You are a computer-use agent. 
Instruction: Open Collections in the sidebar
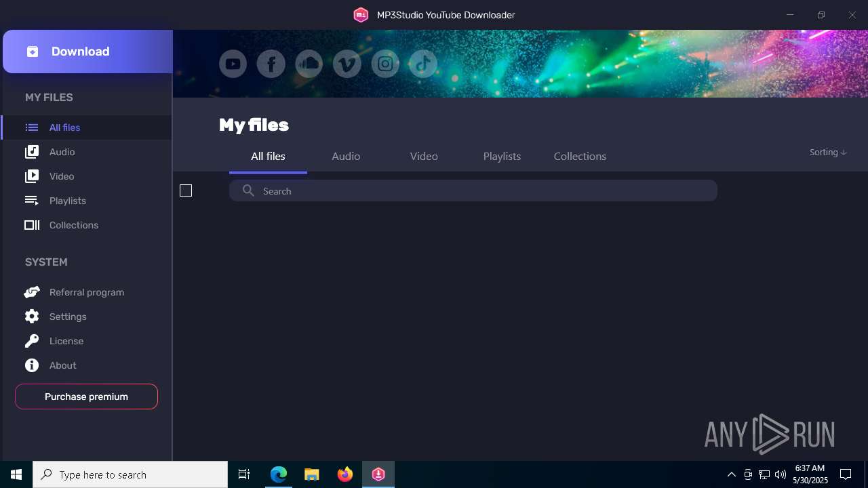coord(87,225)
